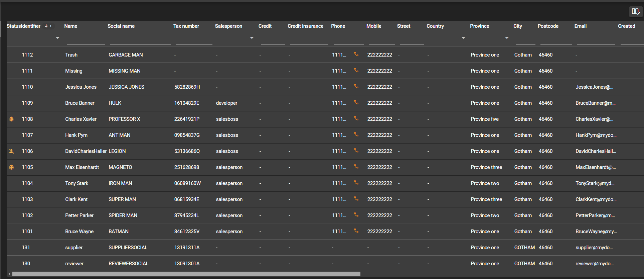Viewport: 644px width, 279px height.
Task: Click the phone icon in Hank Pym row
Action: pos(356,134)
